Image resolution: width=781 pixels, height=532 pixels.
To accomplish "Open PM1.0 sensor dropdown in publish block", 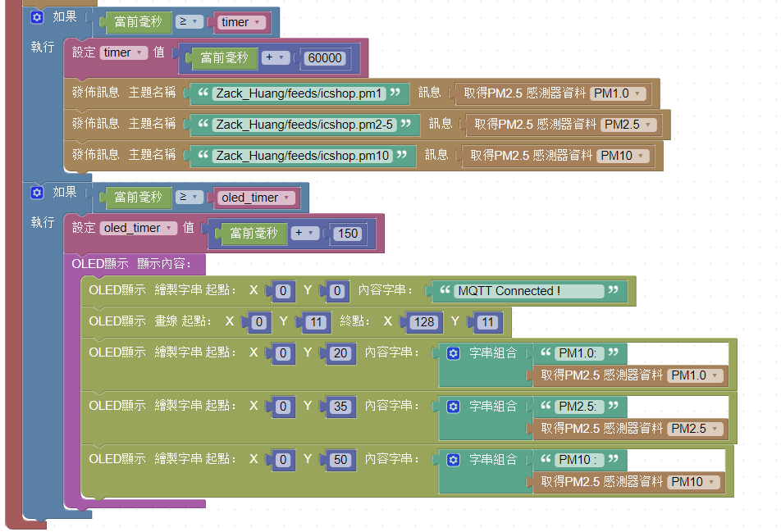I will tap(618, 93).
